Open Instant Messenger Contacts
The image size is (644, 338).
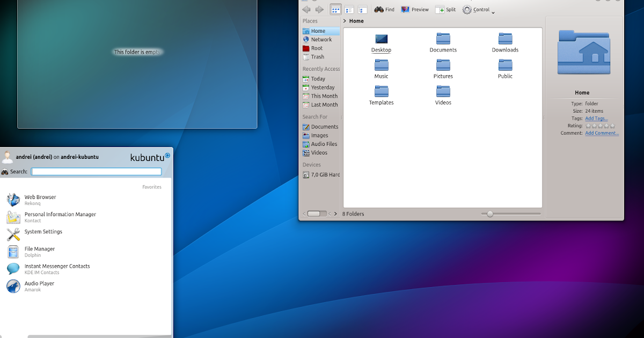[86, 269]
